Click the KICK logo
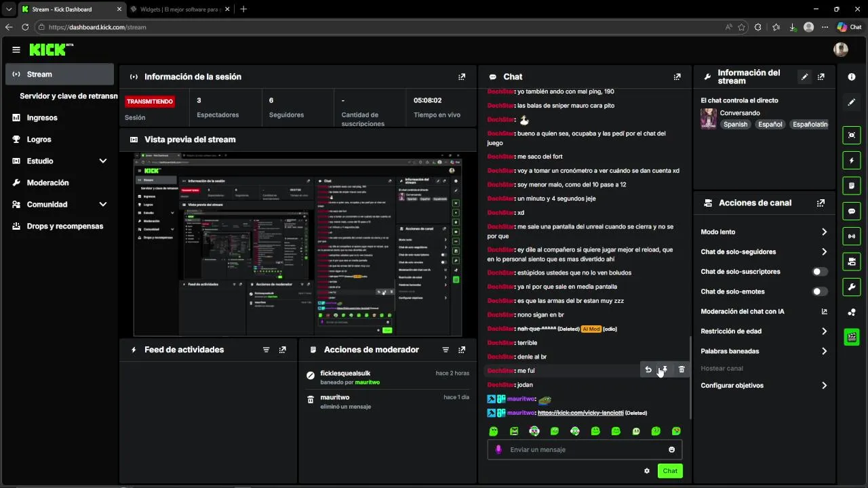 [49, 49]
